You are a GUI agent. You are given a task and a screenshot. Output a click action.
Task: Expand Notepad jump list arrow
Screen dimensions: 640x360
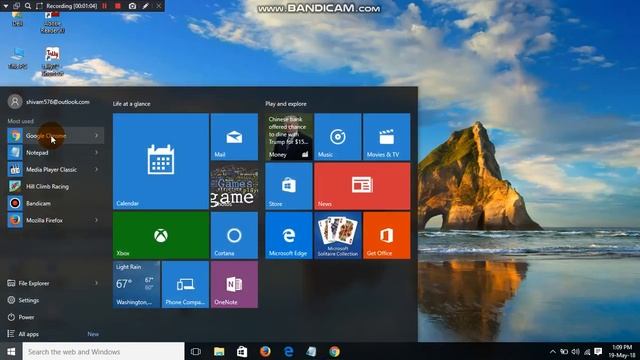[x=97, y=153]
